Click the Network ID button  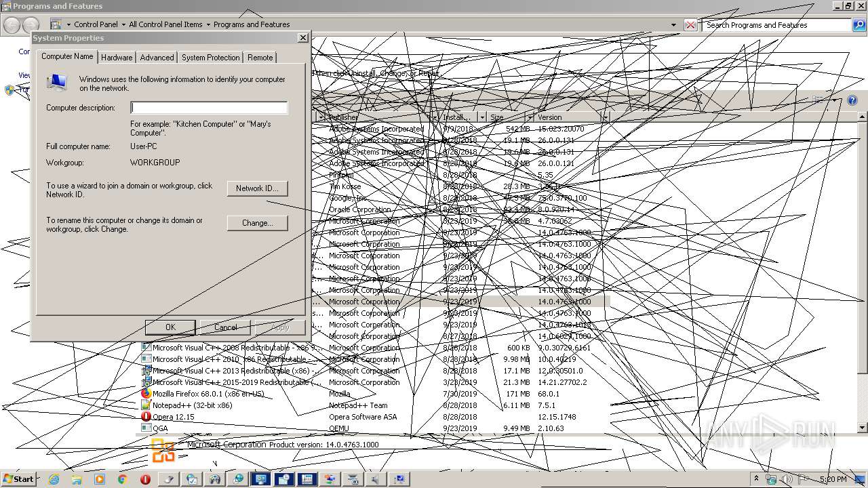pos(257,188)
